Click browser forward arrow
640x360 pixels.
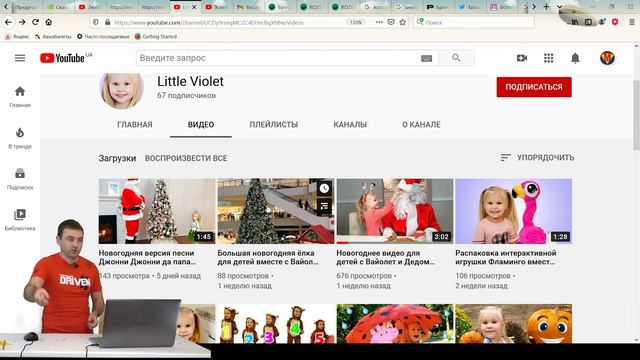click(x=22, y=22)
